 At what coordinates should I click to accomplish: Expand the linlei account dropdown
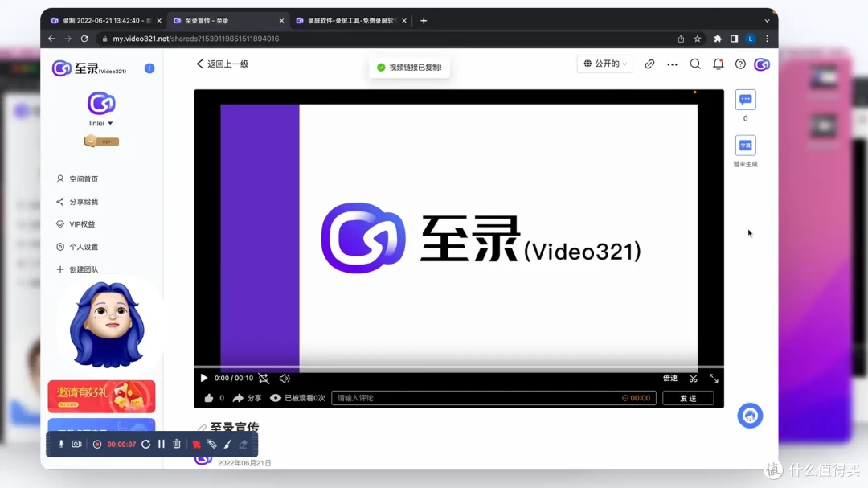pos(101,123)
